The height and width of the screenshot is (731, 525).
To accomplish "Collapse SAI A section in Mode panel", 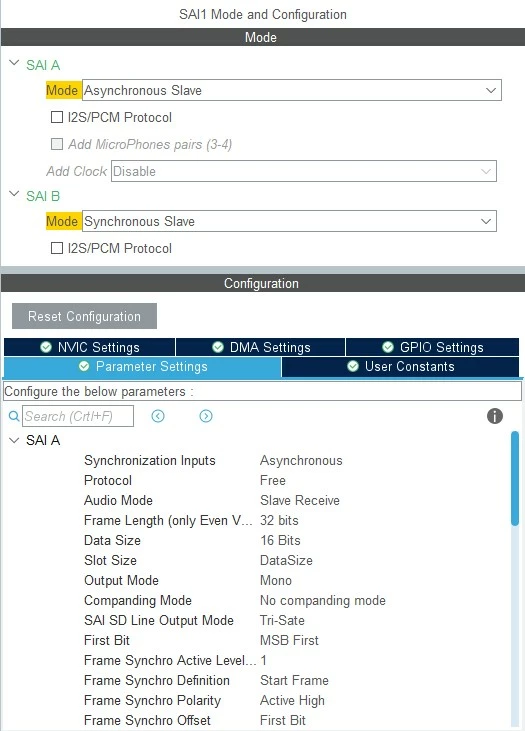I will (14, 62).
